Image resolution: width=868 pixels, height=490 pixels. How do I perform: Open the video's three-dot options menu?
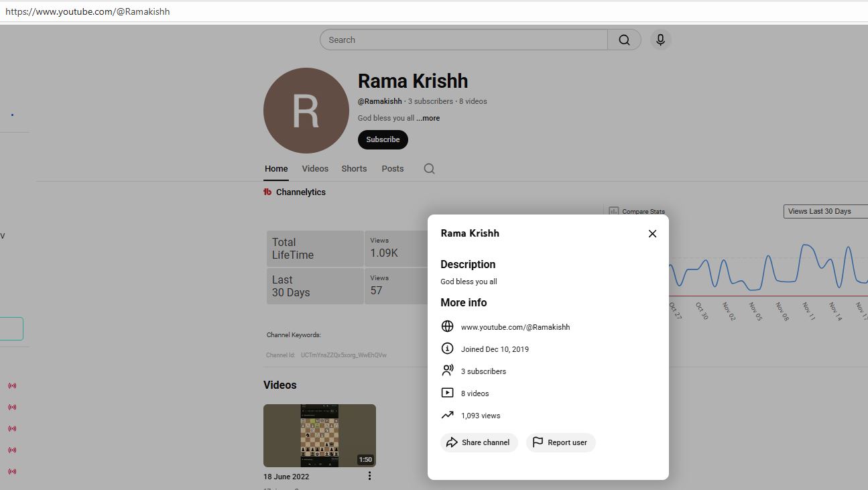click(369, 476)
